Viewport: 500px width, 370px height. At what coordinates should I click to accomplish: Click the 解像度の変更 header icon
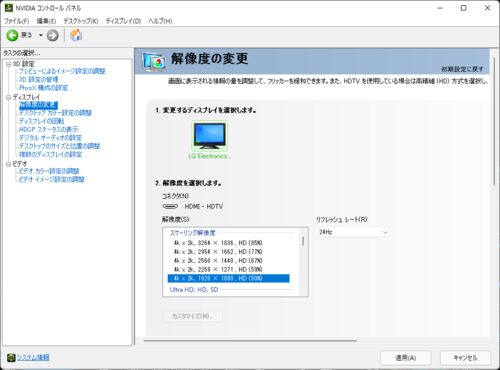[x=153, y=62]
